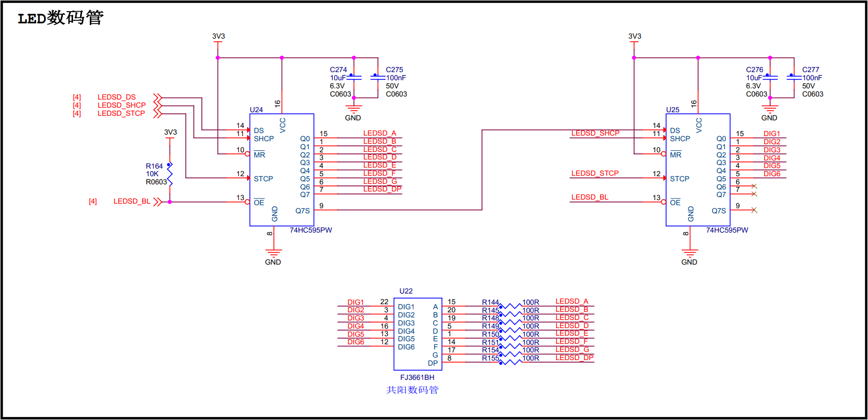Click the DIG3 net label left of U22

(356, 318)
